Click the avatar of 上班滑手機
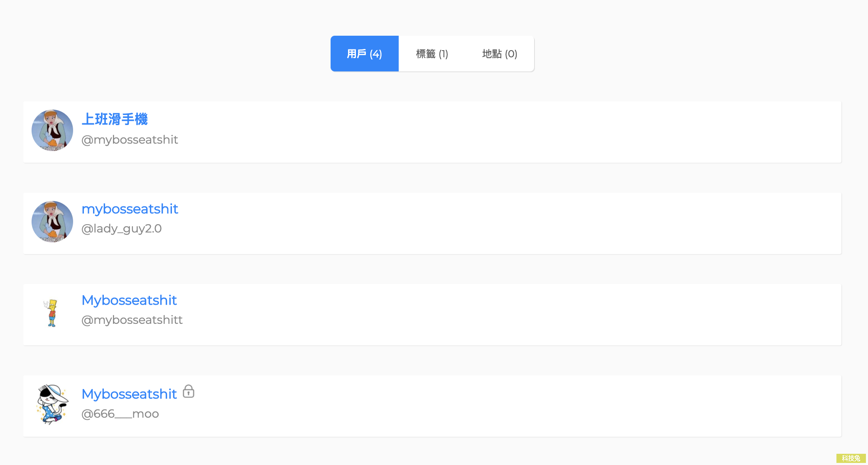The width and height of the screenshot is (868, 465). (x=52, y=130)
